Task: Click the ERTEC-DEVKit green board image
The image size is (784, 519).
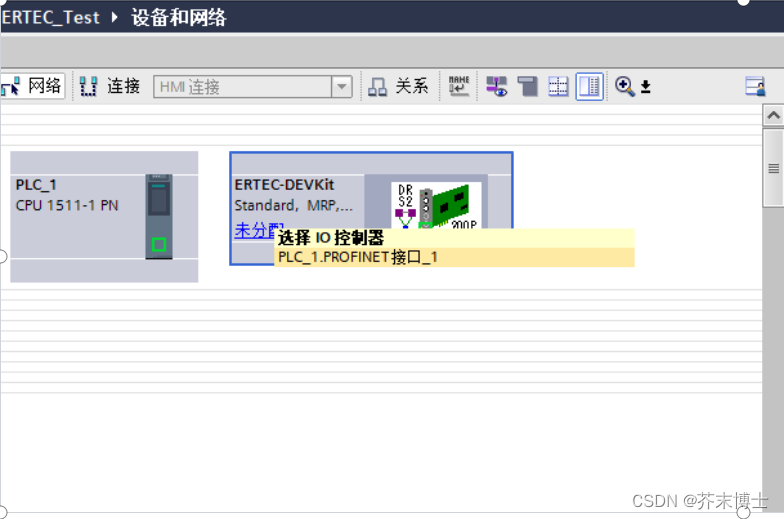Action: (452, 205)
